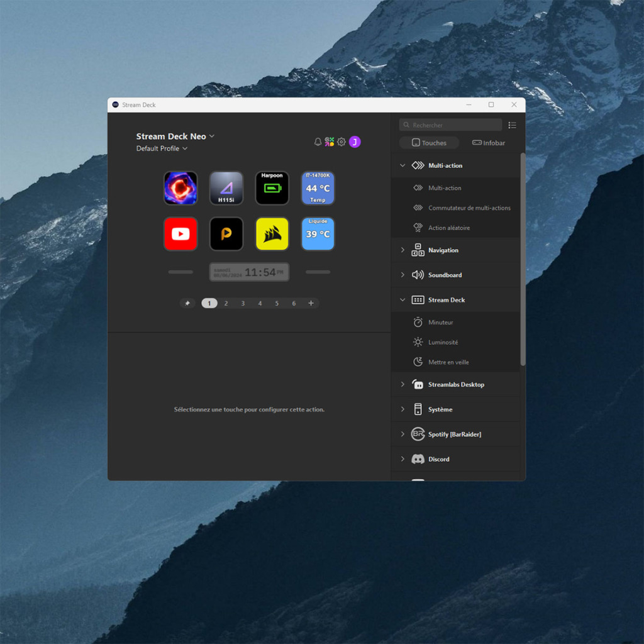The width and height of the screenshot is (644, 644).
Task: Select the I7-14700K temperature key
Action: 318,188
